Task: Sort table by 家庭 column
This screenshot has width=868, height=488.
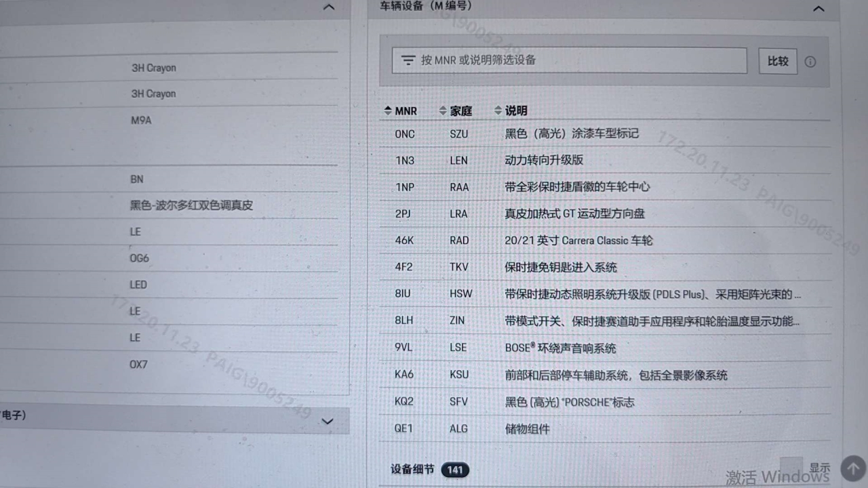Action: [456, 110]
